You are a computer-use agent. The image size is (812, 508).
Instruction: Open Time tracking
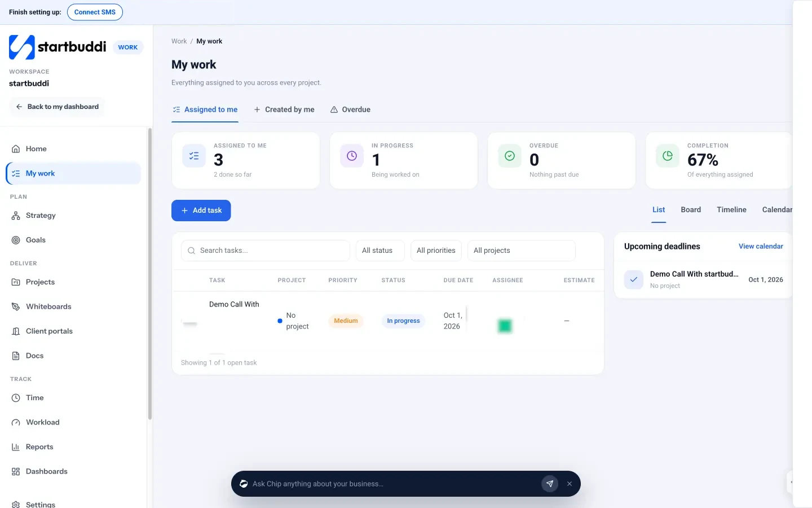(x=73, y=398)
